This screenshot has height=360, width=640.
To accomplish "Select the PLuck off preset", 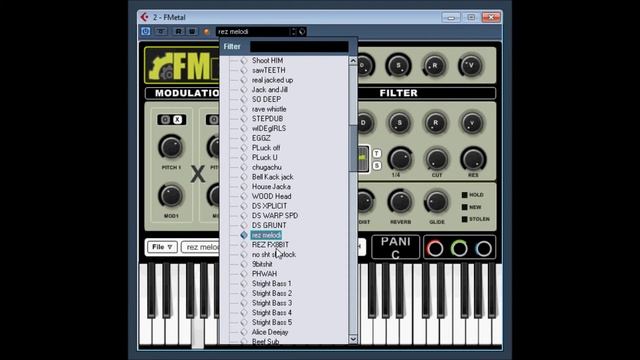I will click(x=266, y=148).
